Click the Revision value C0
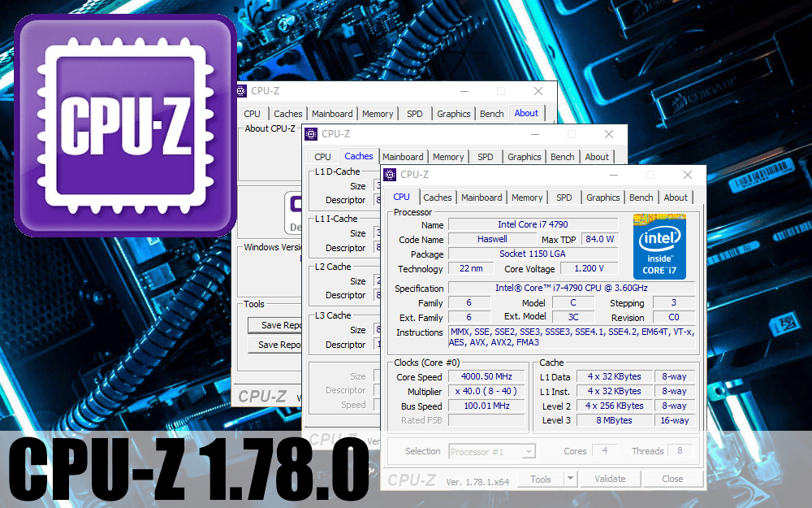 click(x=674, y=317)
